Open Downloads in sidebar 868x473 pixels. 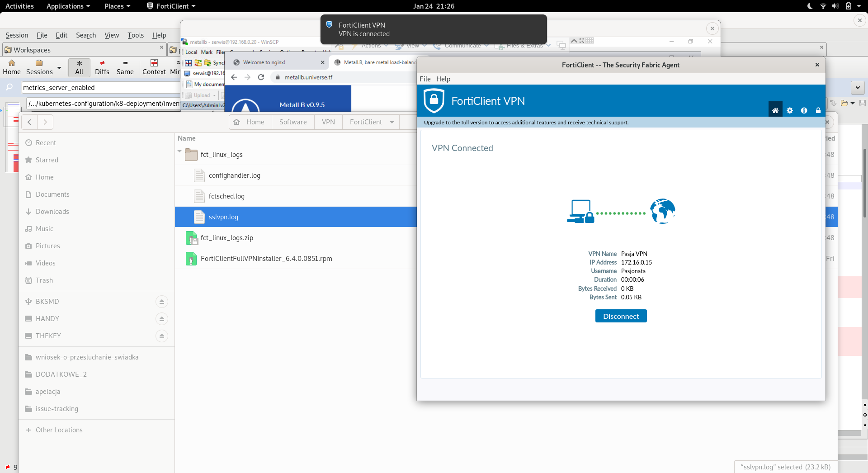[x=96, y=212]
